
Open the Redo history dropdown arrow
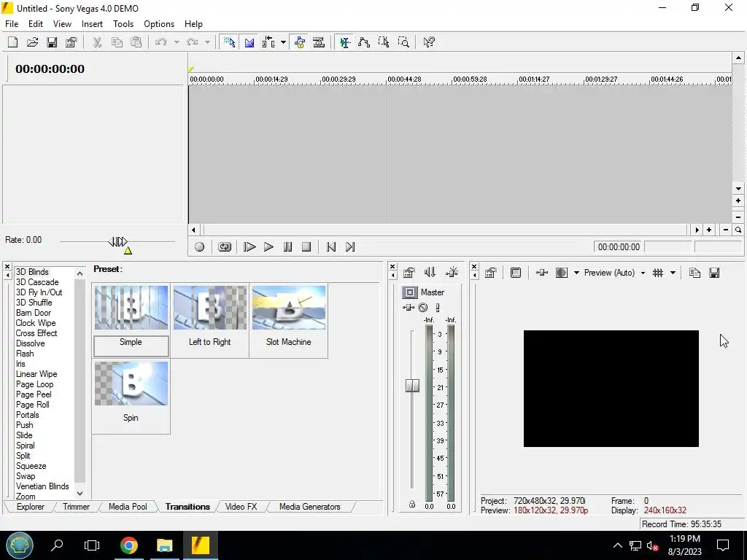(x=207, y=42)
